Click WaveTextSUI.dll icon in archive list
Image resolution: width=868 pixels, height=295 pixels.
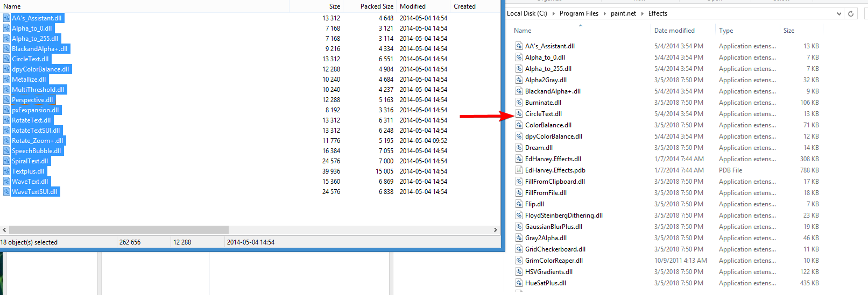[x=7, y=192]
